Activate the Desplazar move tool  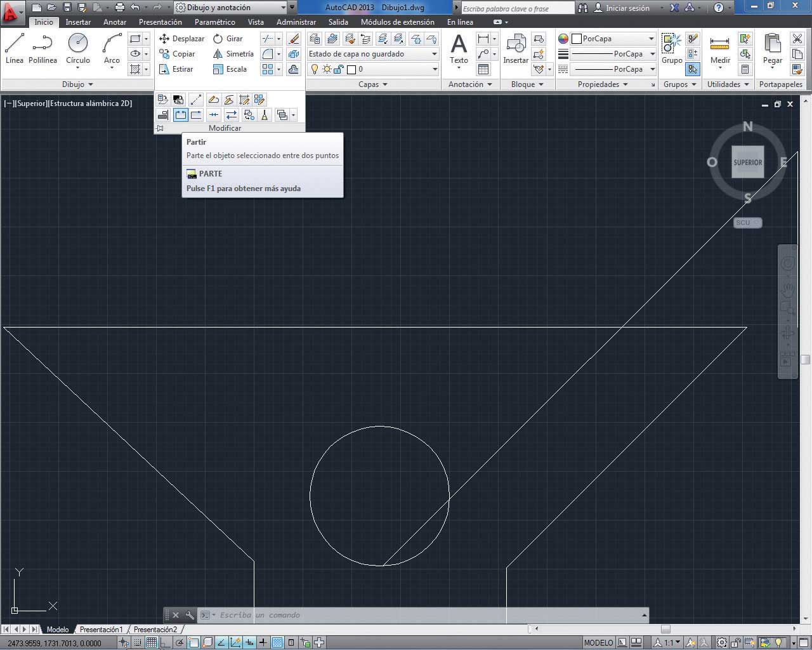[x=181, y=39]
